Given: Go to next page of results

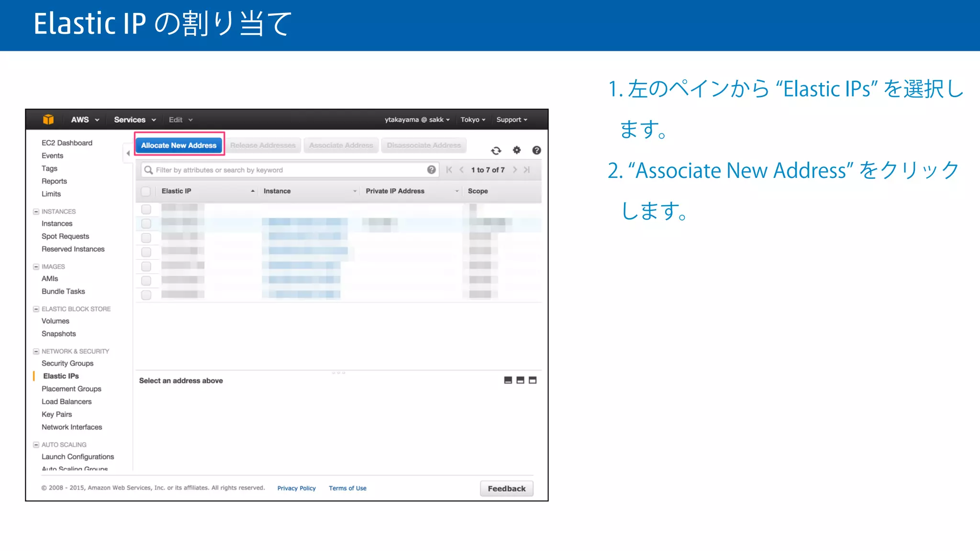Looking at the screenshot, I should 515,170.
